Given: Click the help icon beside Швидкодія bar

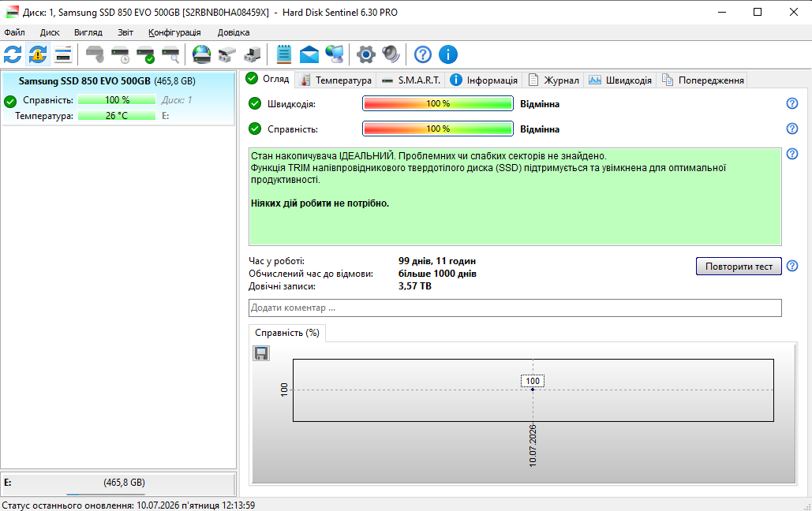Looking at the screenshot, I should click(791, 103).
